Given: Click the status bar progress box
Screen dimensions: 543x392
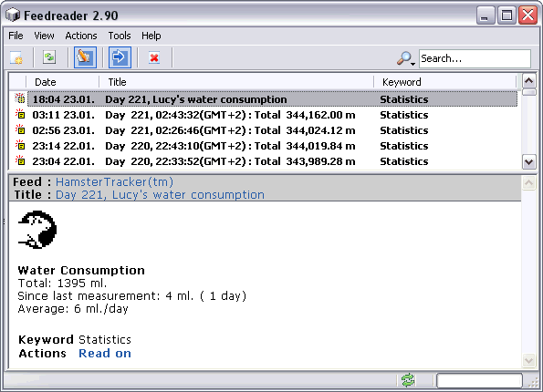Looking at the screenshot, I should tap(479, 380).
